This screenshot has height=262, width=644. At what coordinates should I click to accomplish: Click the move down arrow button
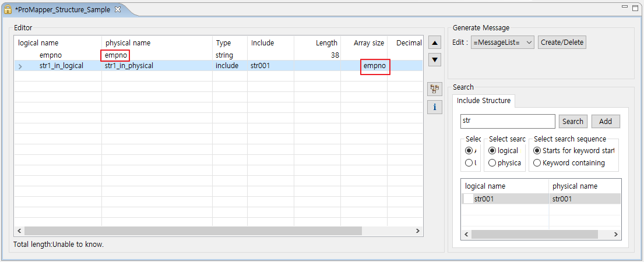click(x=435, y=59)
